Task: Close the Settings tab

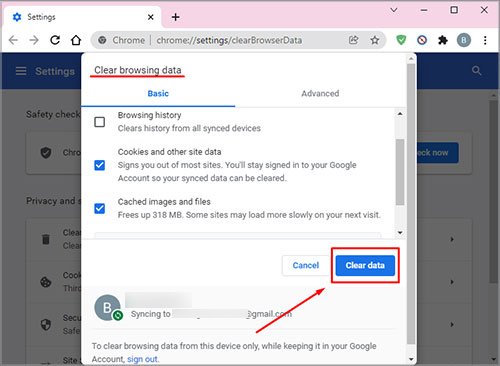Action: 151,17
